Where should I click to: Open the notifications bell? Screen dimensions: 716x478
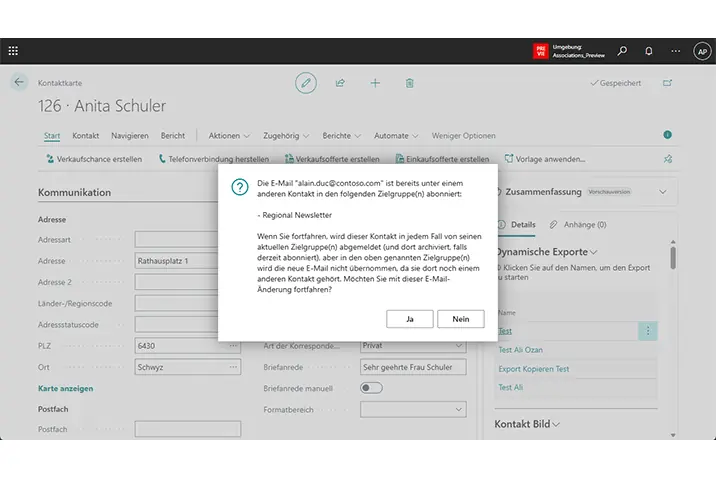point(648,51)
